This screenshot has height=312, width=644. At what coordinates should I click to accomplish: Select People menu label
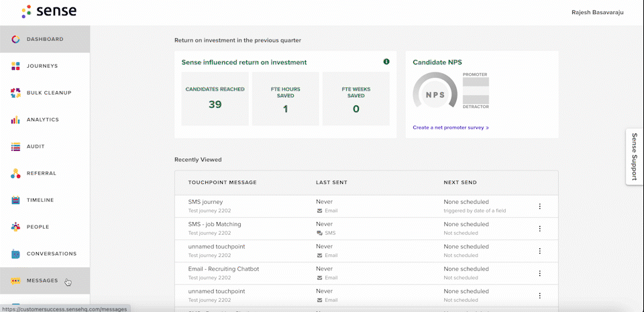click(x=38, y=227)
